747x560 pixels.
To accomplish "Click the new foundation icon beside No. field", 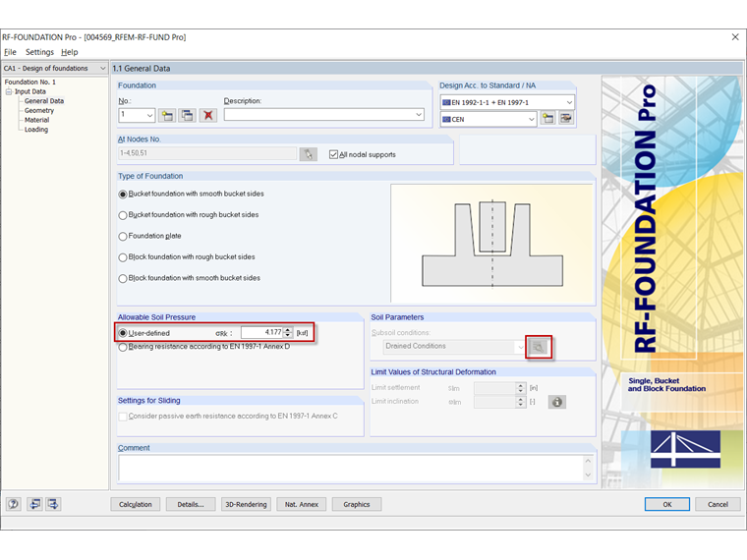I will (167, 115).
